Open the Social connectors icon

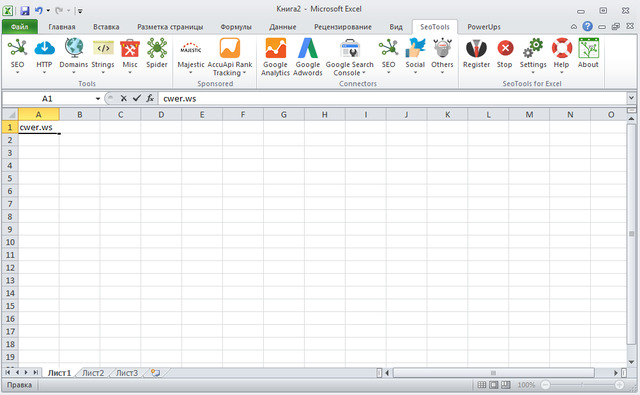click(415, 56)
